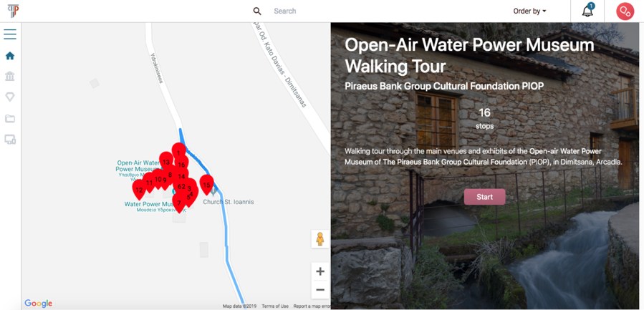Select map marker number 11
This screenshot has height=310, width=644.
pyautogui.click(x=149, y=183)
